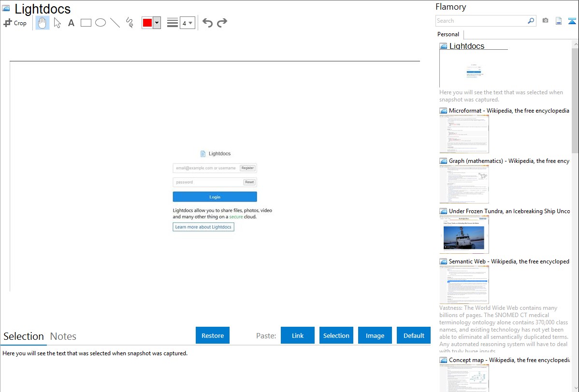579x392 pixels.
Task: Click the Reset button in snapshot
Action: 249,182
